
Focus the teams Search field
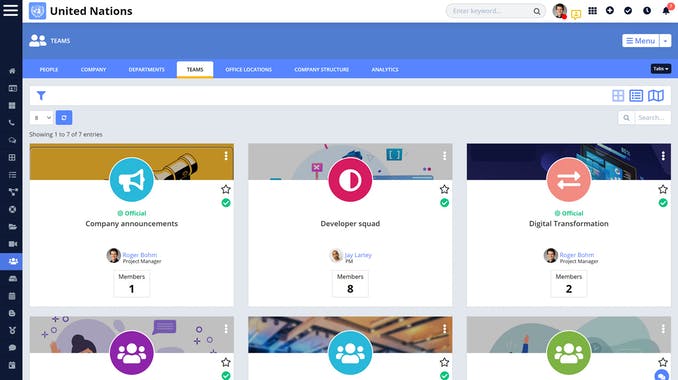point(652,118)
